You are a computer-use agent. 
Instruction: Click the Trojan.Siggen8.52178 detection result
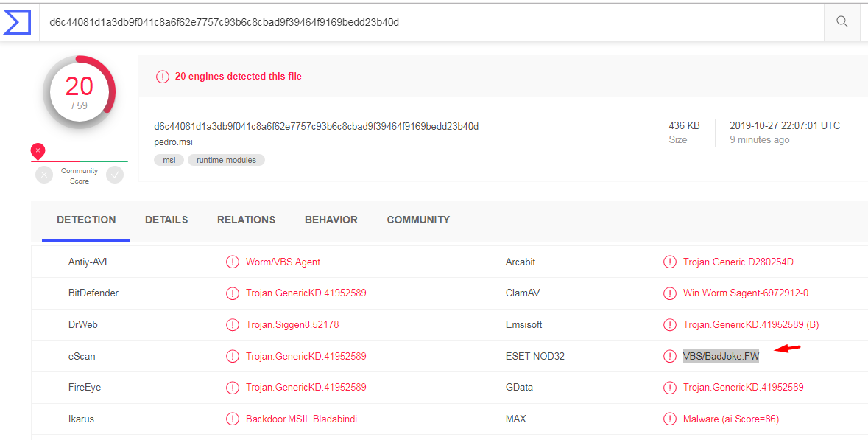pos(292,325)
